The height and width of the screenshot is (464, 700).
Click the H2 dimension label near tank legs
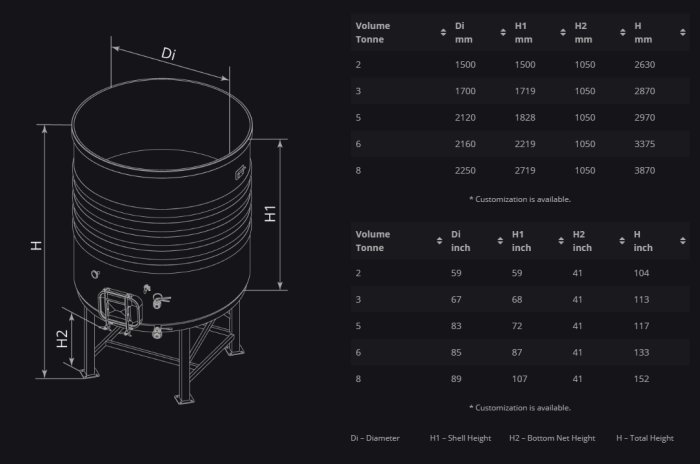click(62, 339)
